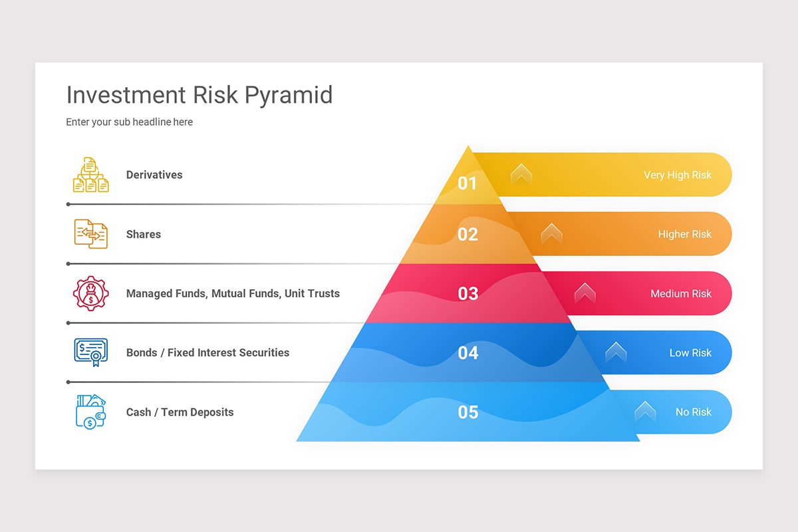Click the Derivatives documents icon
The width and height of the screenshot is (798, 532).
click(x=90, y=175)
